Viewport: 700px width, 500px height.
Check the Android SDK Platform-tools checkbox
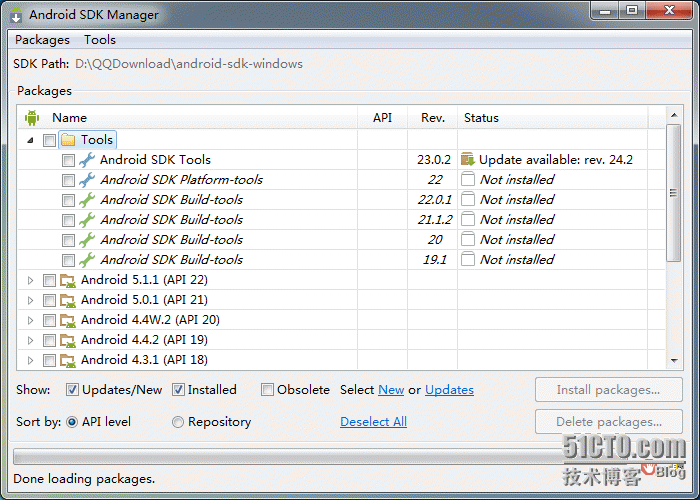point(68,180)
